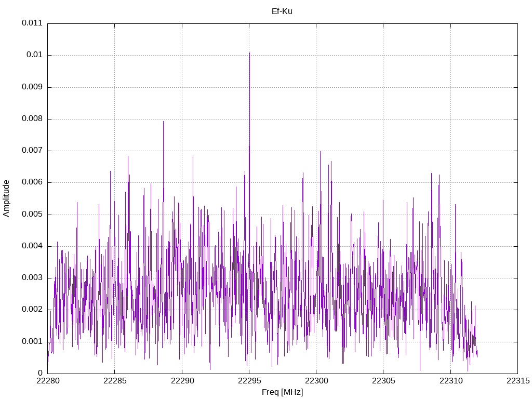This screenshot has width=532, height=399.
Task: Click the x-axis tick label 22280
Action: point(47,381)
